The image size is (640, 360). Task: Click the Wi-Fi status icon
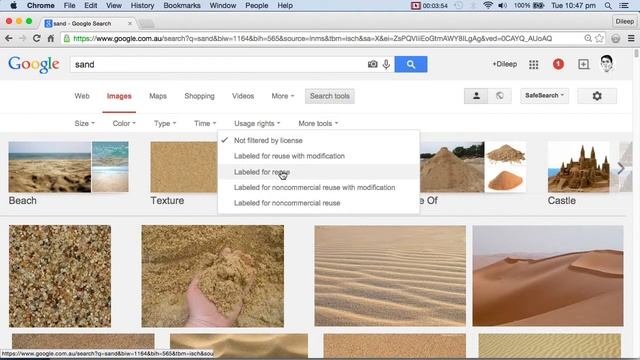[x=488, y=5]
